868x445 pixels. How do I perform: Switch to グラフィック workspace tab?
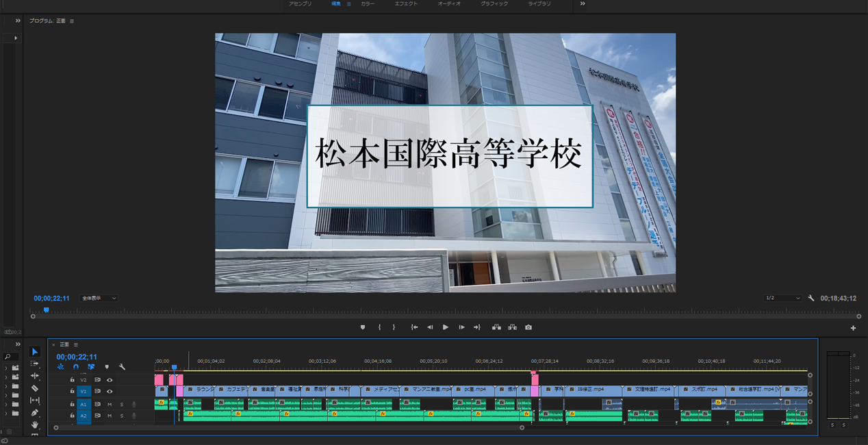coord(494,3)
